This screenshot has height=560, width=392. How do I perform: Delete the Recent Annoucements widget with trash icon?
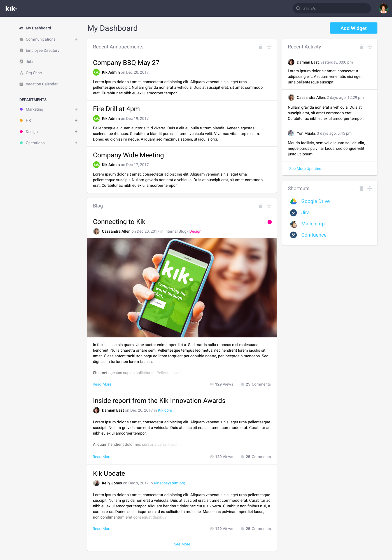tap(261, 47)
